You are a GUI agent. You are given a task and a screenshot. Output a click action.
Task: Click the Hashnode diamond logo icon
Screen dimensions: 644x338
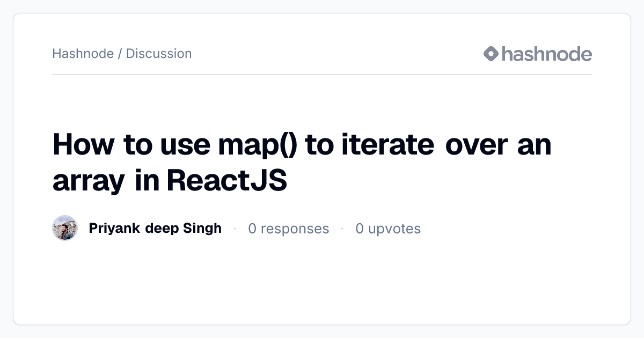pyautogui.click(x=491, y=54)
